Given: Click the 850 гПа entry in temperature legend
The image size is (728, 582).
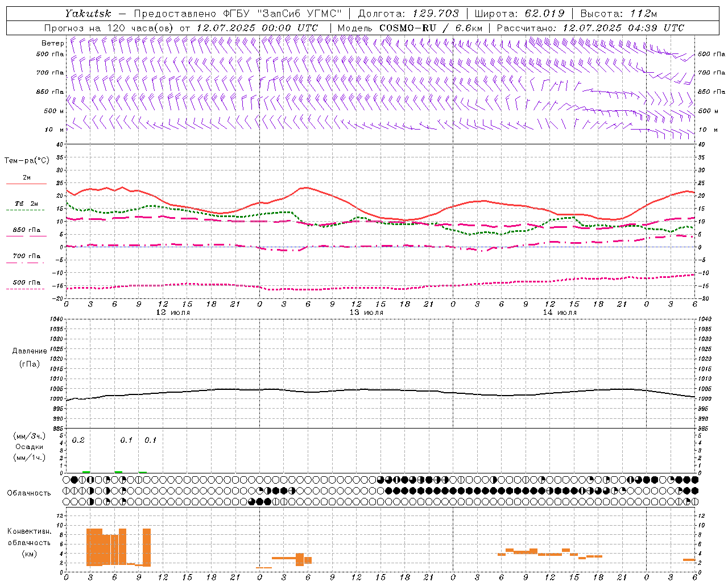Looking at the screenshot, I should (26, 230).
